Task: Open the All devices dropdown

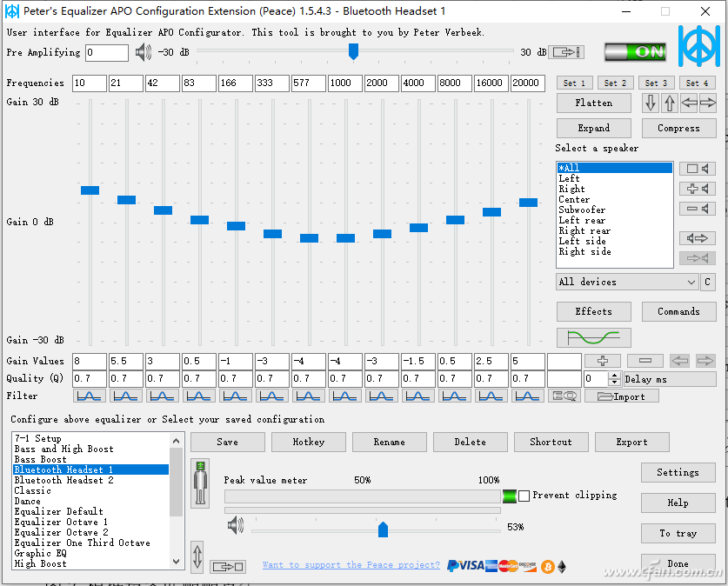Action: (x=627, y=282)
